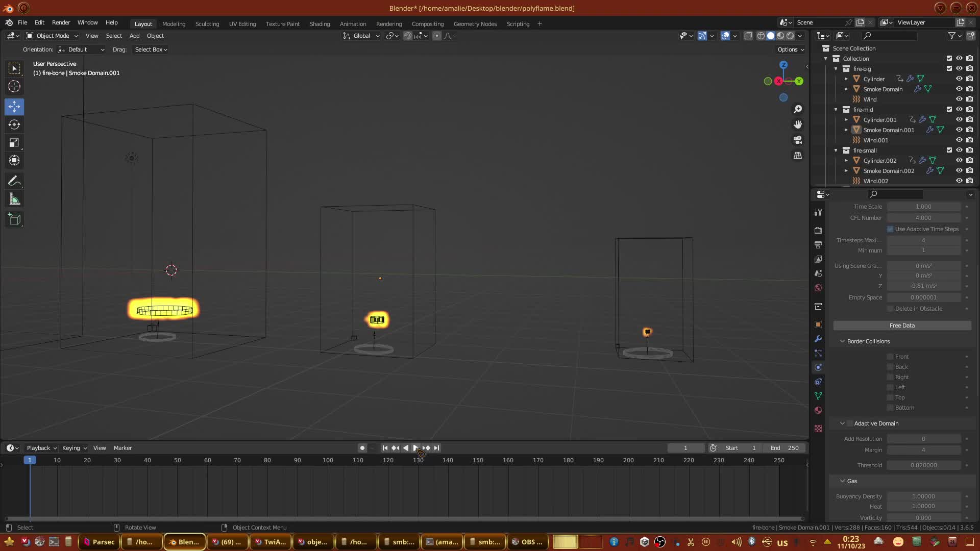Click the Free Data button
Viewport: 980px width, 551px height.
pos(902,325)
